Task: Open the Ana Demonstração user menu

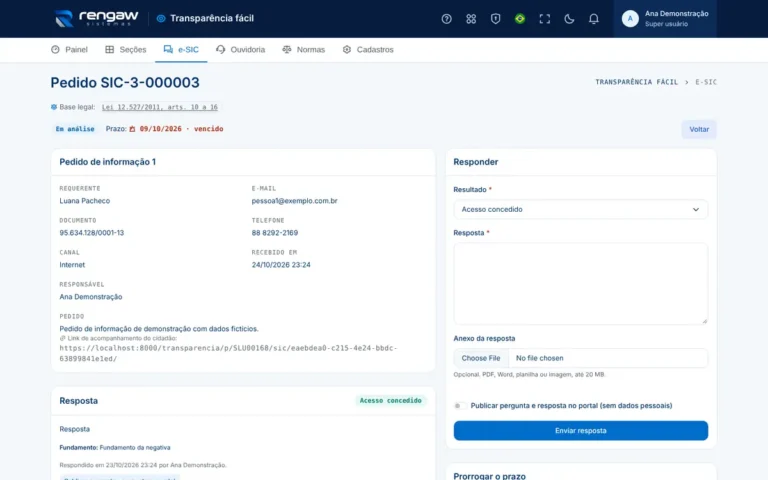Action: click(665, 19)
